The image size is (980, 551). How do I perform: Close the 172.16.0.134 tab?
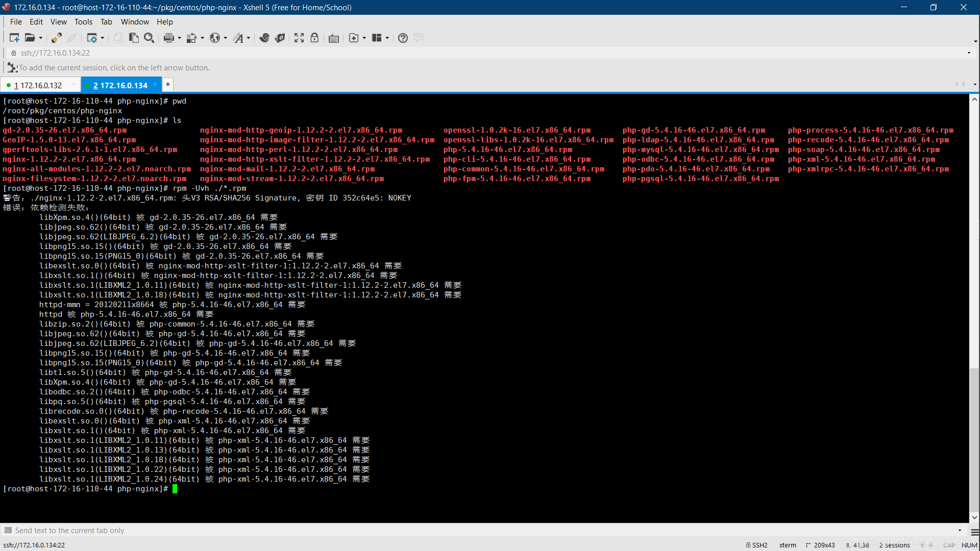(x=155, y=85)
